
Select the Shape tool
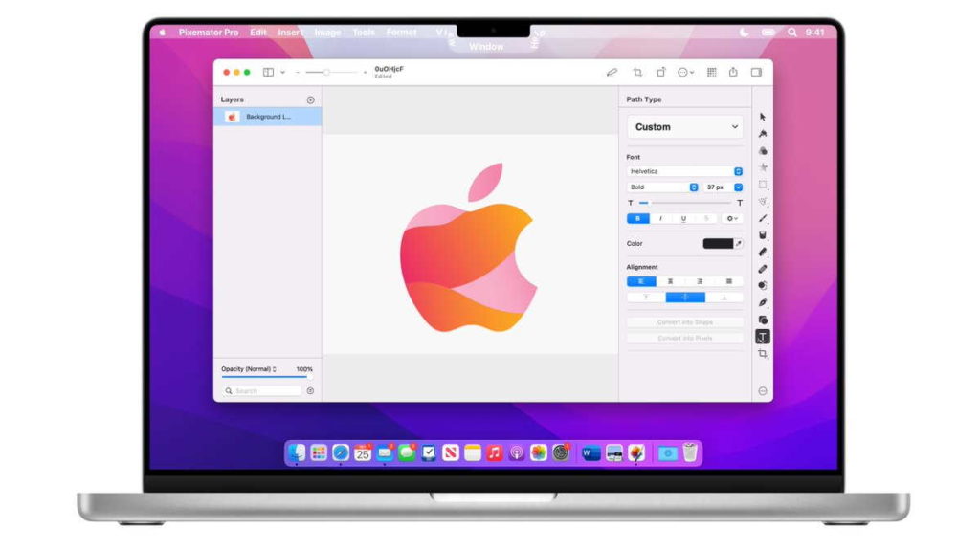[x=763, y=320]
